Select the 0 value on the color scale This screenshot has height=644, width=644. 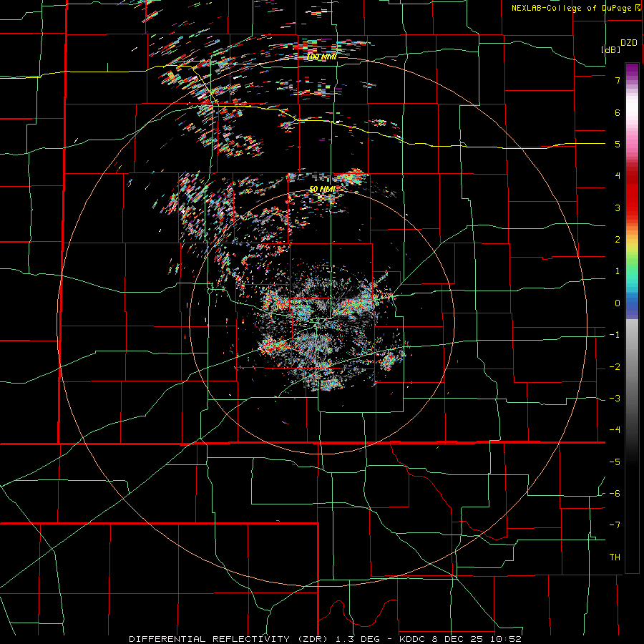618,303
